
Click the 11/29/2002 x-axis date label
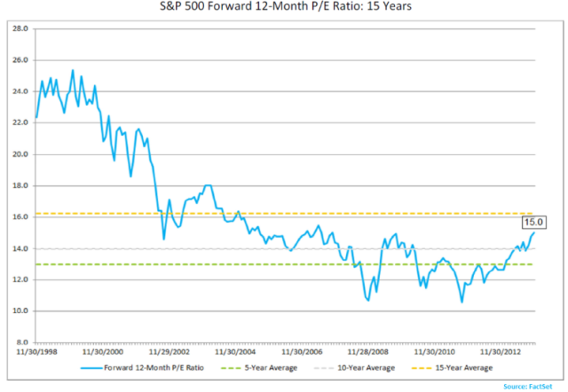click(180, 352)
